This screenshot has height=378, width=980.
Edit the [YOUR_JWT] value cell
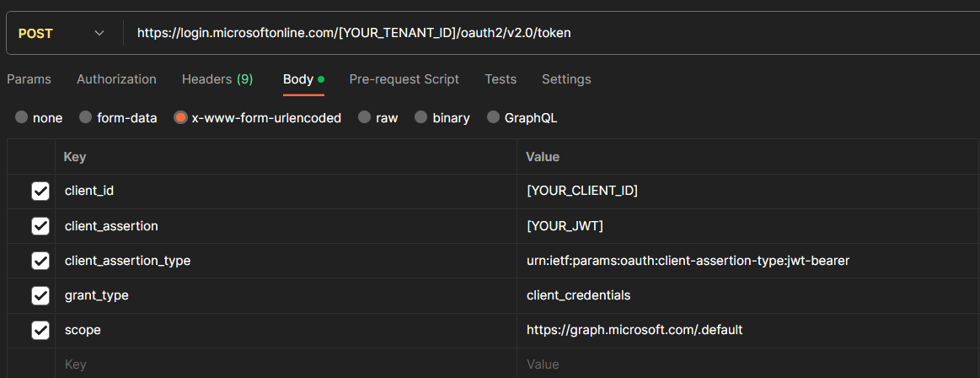[x=742, y=226]
